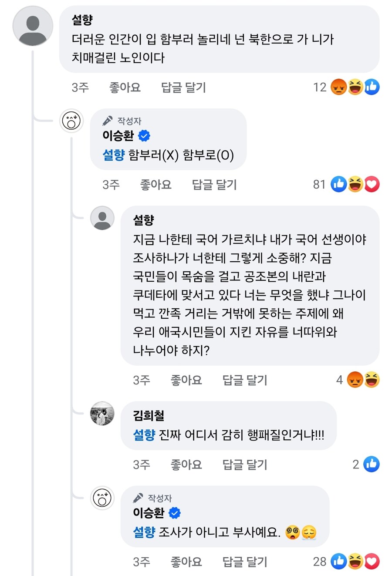The height and width of the screenshot is (576, 392).
Task: Click the angry reaction icon on 설향's first comment
Action: tap(339, 87)
